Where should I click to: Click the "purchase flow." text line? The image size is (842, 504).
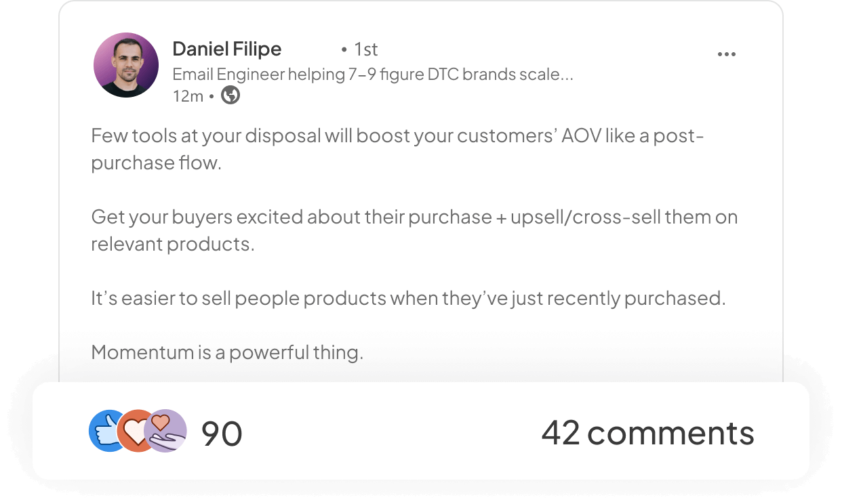[157, 163]
